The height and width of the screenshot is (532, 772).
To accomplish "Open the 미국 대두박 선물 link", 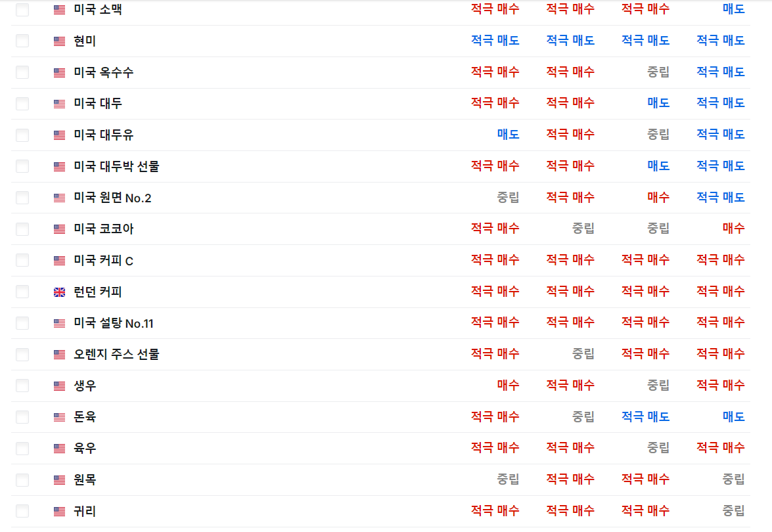I will (x=116, y=167).
